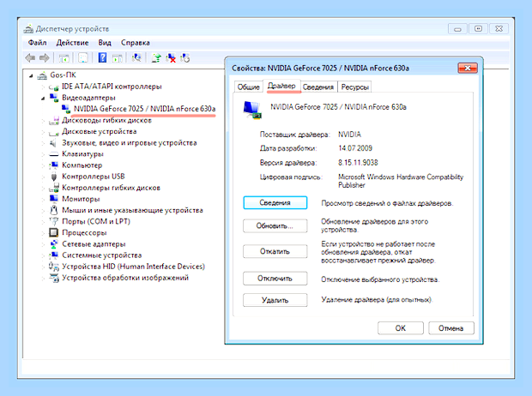Select Порты (COM и LPT) tree item

[96, 221]
